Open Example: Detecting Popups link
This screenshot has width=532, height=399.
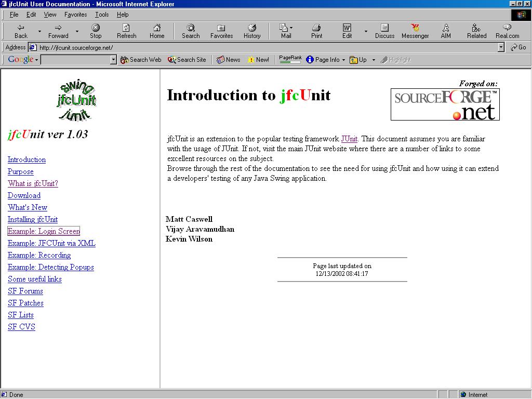(51, 267)
